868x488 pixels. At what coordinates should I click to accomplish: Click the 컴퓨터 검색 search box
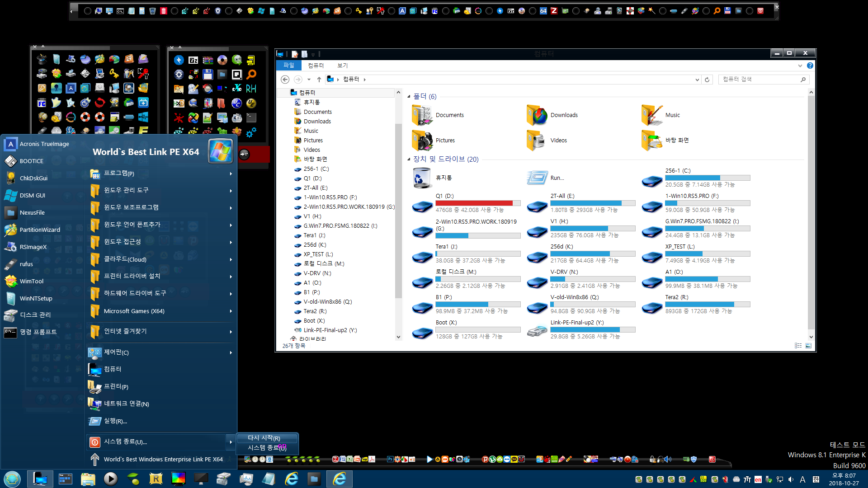tap(763, 80)
